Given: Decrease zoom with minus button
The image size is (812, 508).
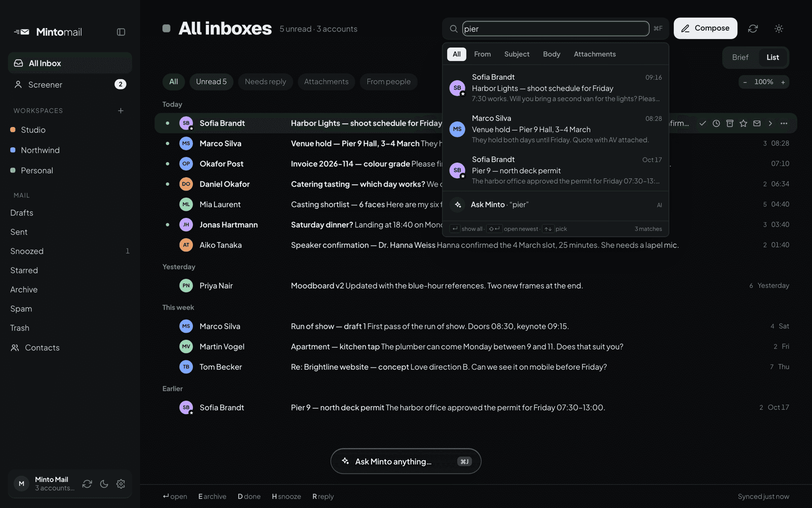Looking at the screenshot, I should tap(745, 82).
